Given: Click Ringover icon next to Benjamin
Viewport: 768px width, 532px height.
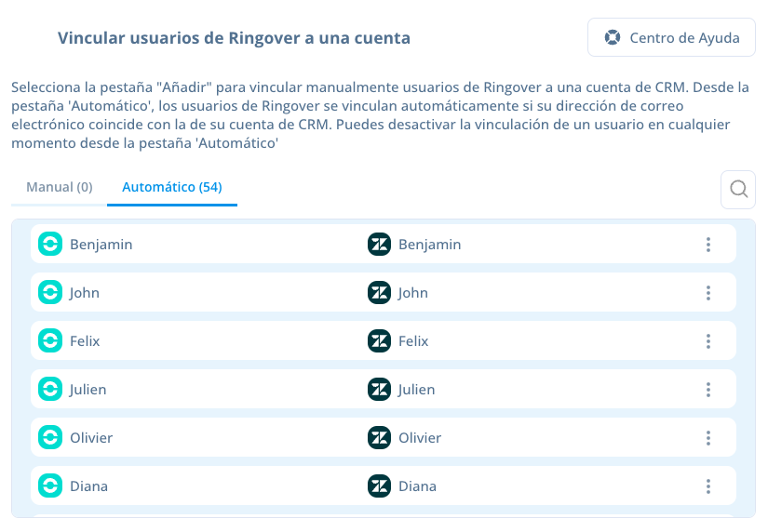Looking at the screenshot, I should pos(50,244).
